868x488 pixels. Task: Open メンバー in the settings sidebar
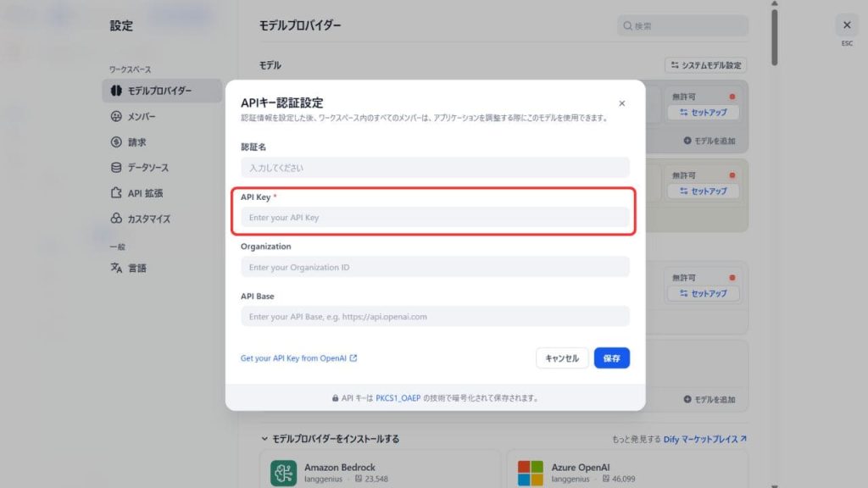[141, 116]
